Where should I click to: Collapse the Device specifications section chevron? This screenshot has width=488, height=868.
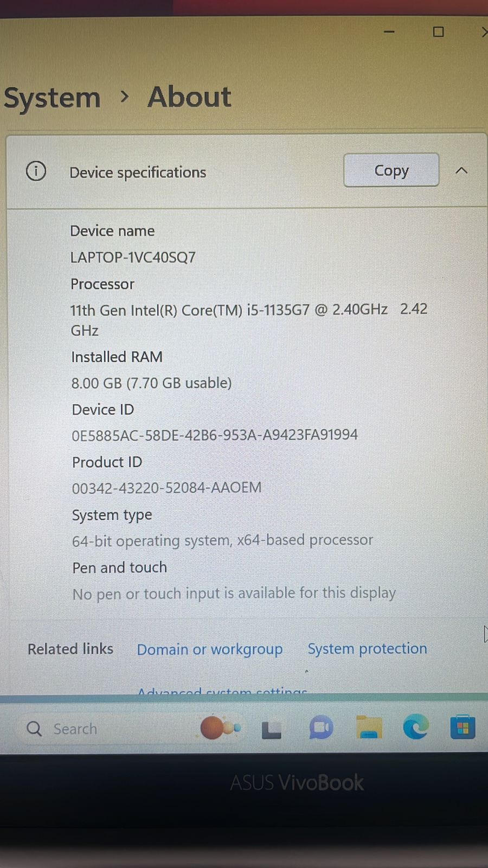click(461, 171)
